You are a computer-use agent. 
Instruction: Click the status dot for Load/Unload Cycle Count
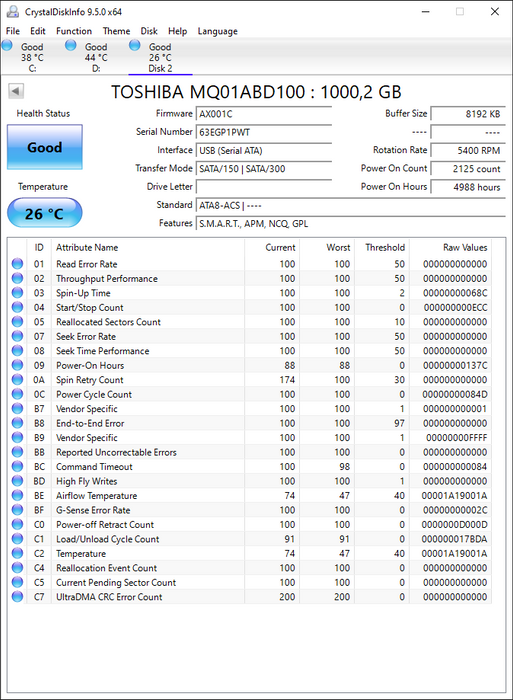coord(17,539)
